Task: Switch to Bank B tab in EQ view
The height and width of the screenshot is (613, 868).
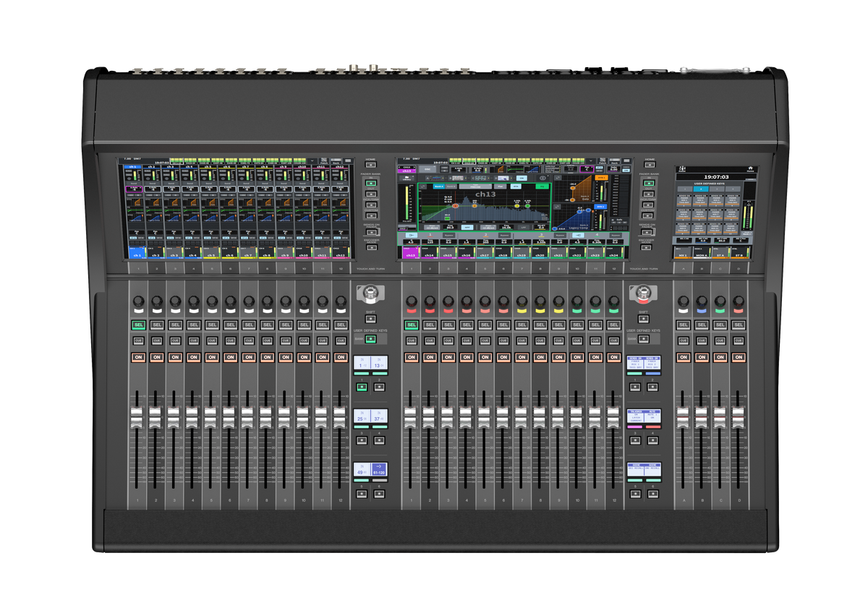Action: coord(451,187)
